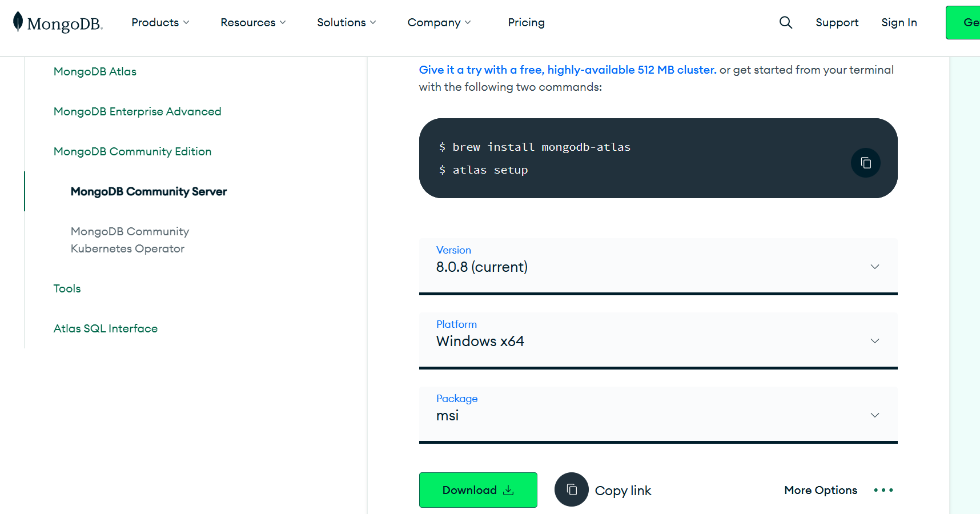980x514 pixels.
Task: Click Sign In
Action: pyautogui.click(x=899, y=22)
